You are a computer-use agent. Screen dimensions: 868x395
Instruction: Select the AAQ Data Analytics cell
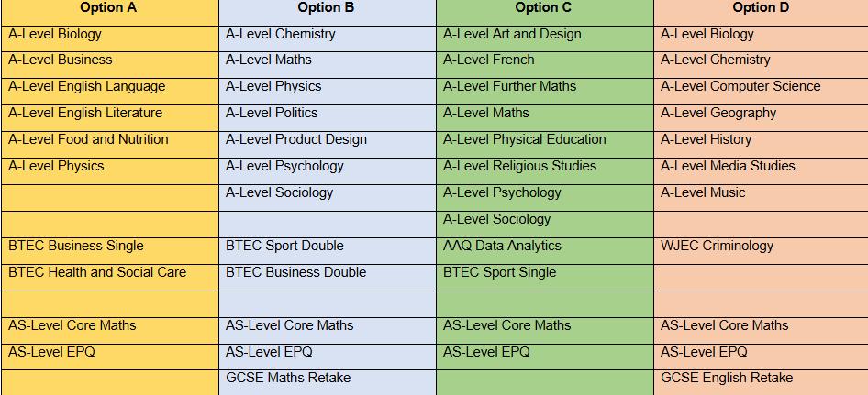(x=502, y=247)
